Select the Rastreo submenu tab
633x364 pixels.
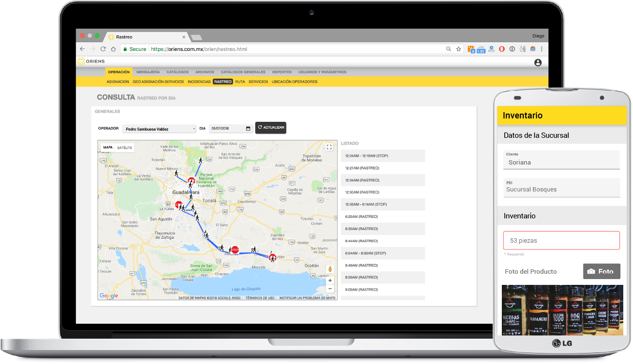pos(223,82)
